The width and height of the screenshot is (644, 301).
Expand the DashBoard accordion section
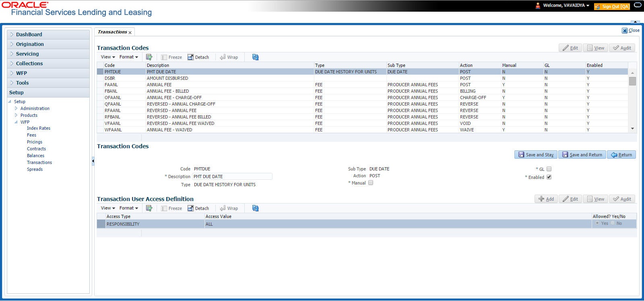48,35
